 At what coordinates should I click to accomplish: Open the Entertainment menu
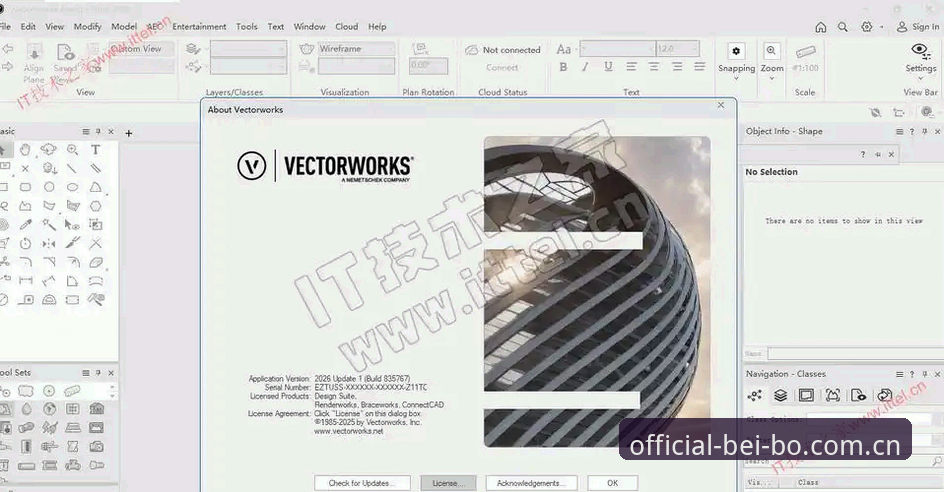coord(199,26)
